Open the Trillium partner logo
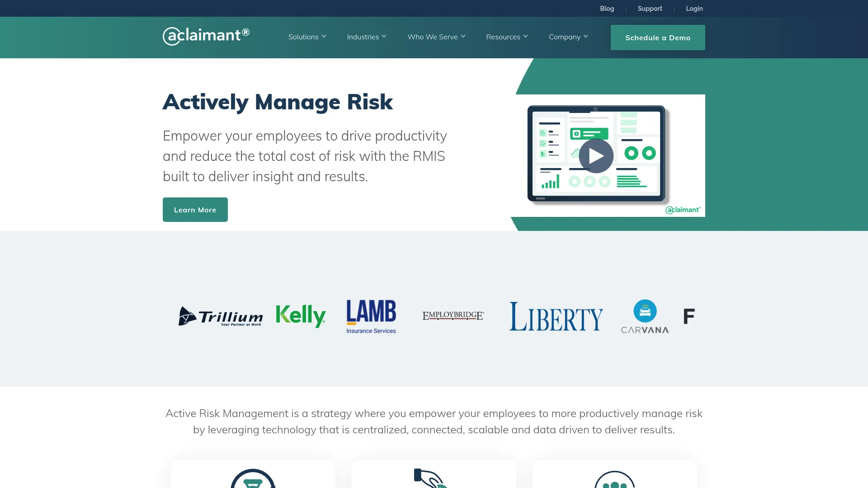 (x=221, y=316)
